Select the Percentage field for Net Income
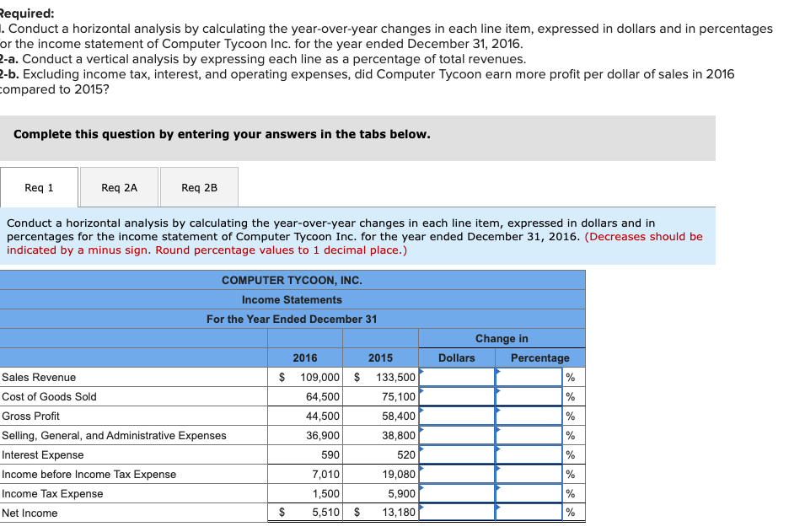 (529, 512)
